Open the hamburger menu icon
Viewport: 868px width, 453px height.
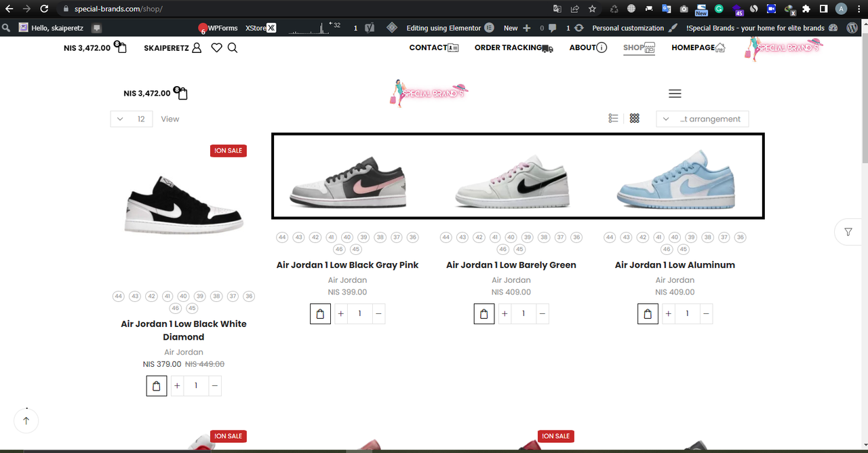click(x=675, y=94)
